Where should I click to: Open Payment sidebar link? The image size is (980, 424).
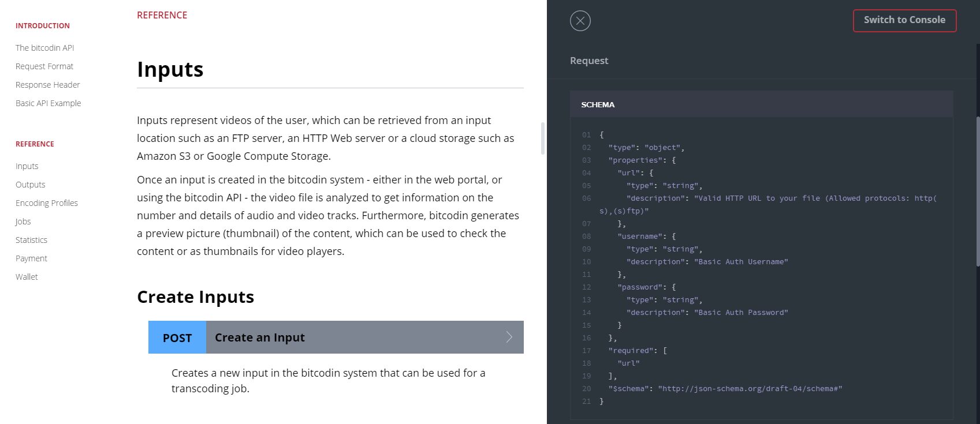coord(32,258)
